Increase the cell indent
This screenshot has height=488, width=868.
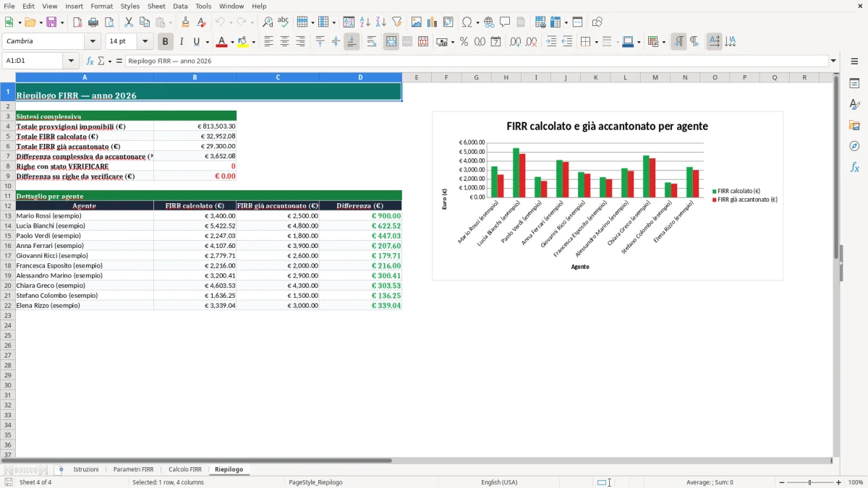tap(551, 41)
